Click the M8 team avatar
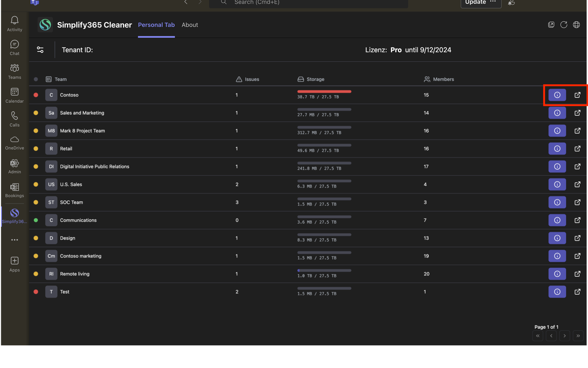 coord(51,131)
